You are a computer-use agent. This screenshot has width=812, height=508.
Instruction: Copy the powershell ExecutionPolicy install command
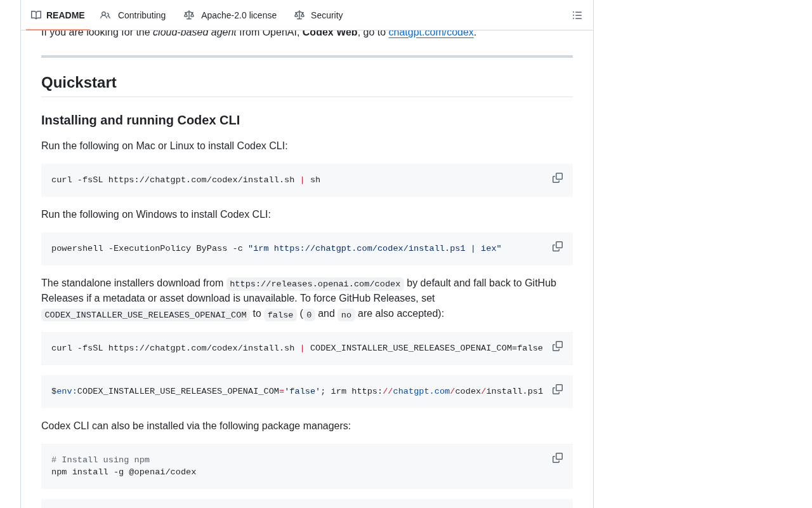(x=558, y=246)
